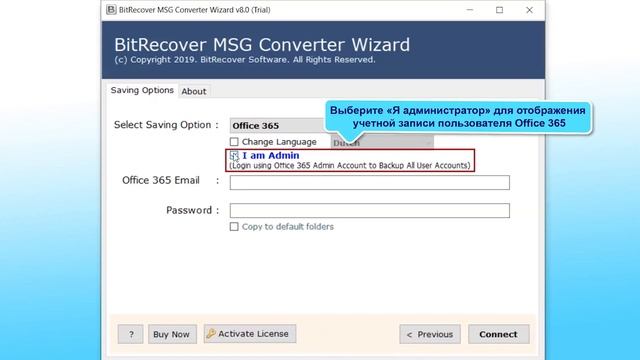Go back with the Previous button
The width and height of the screenshot is (640, 360).
point(430,334)
